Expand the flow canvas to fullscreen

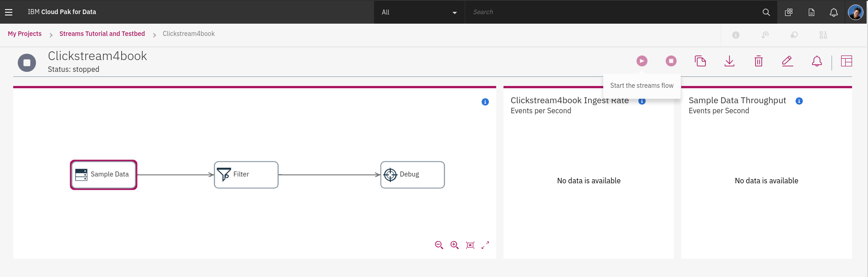point(486,245)
